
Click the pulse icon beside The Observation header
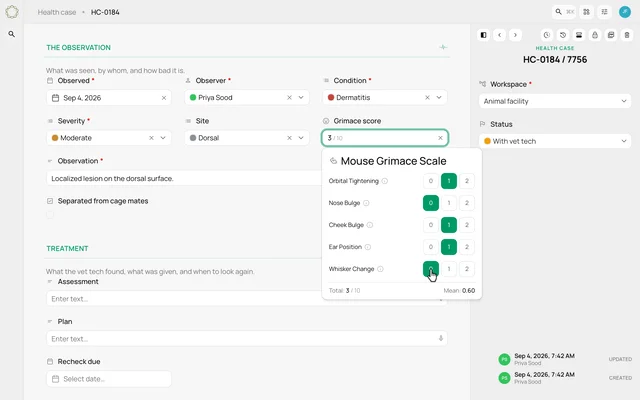pos(443,47)
